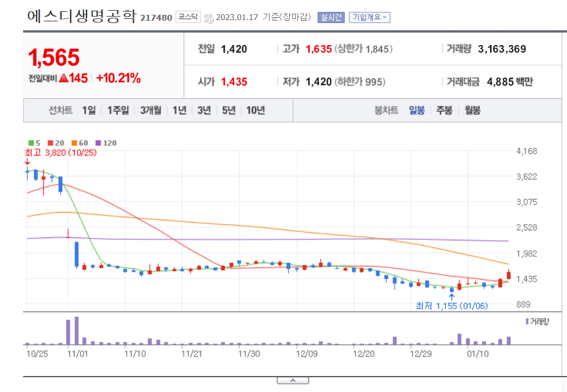Select the 5년 line chart period
Image resolution: width=567 pixels, height=392 pixels.
(x=229, y=110)
